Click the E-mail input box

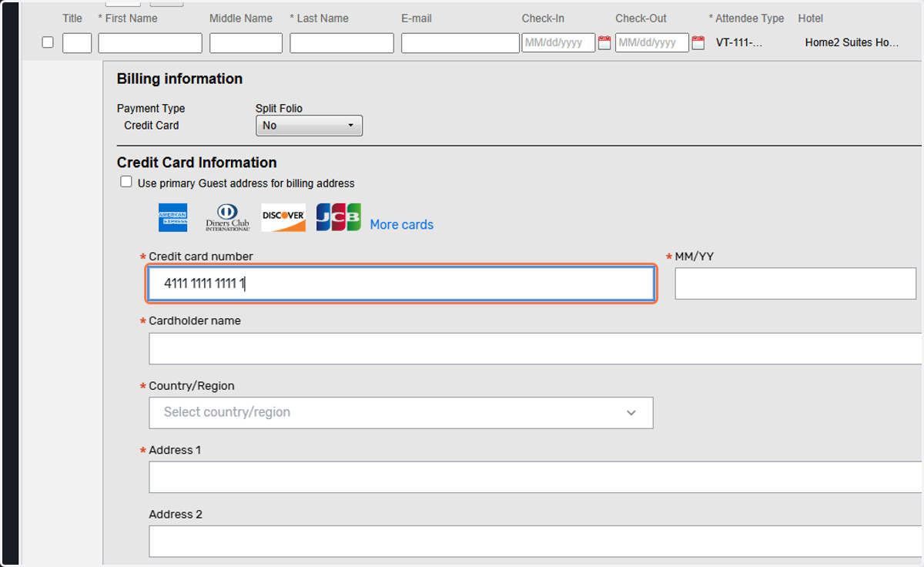click(x=460, y=43)
